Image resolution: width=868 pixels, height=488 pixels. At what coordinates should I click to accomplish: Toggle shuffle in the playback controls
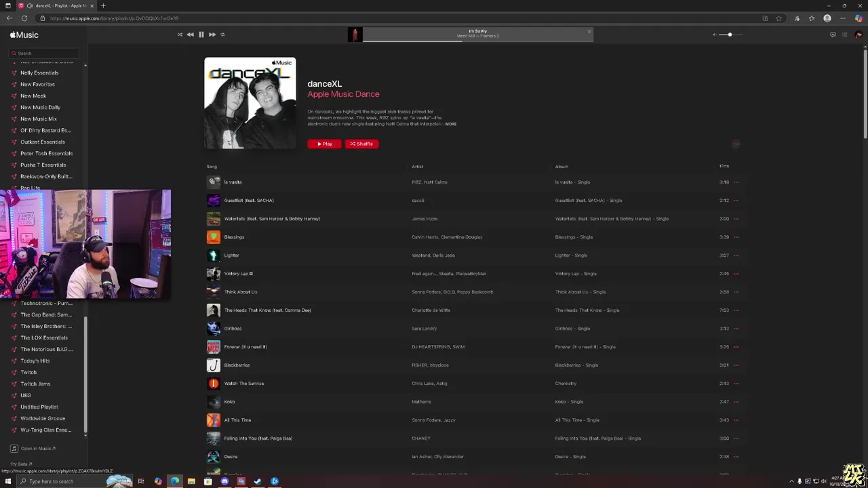point(180,35)
